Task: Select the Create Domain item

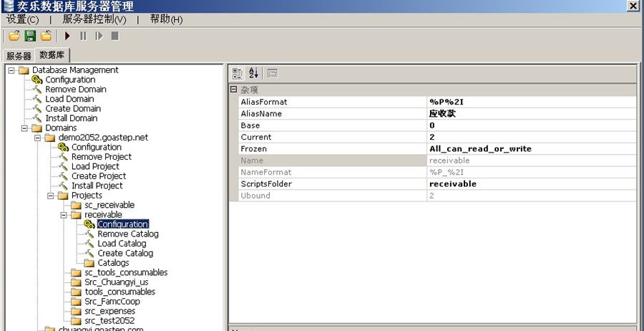Action: (x=73, y=109)
